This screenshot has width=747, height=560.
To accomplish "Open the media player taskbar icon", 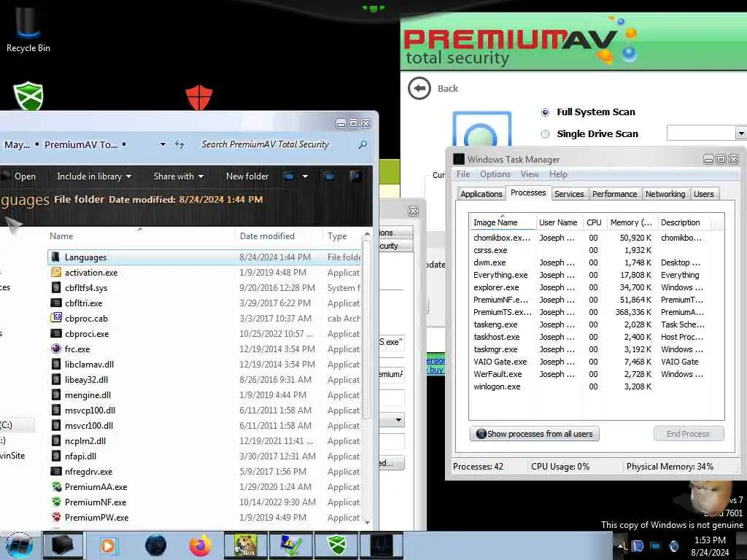I will tap(108, 545).
